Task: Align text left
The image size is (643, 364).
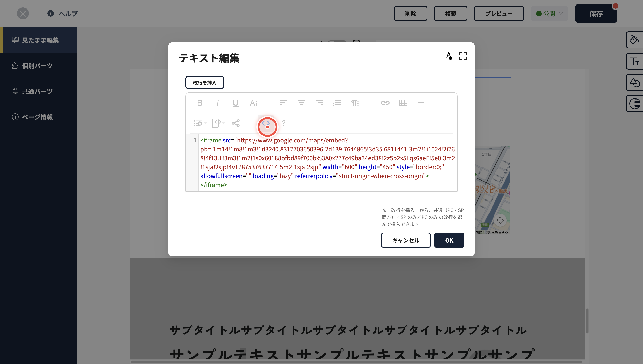Action: coord(283,103)
